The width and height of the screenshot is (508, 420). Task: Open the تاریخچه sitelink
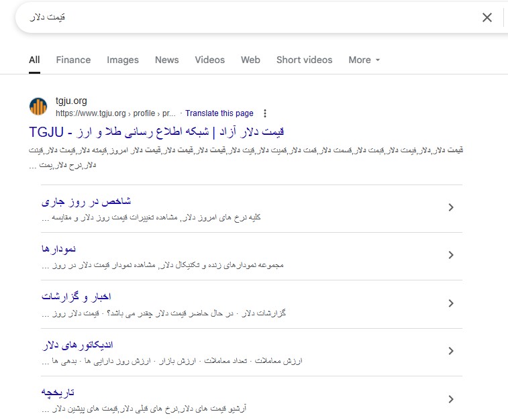click(x=58, y=392)
